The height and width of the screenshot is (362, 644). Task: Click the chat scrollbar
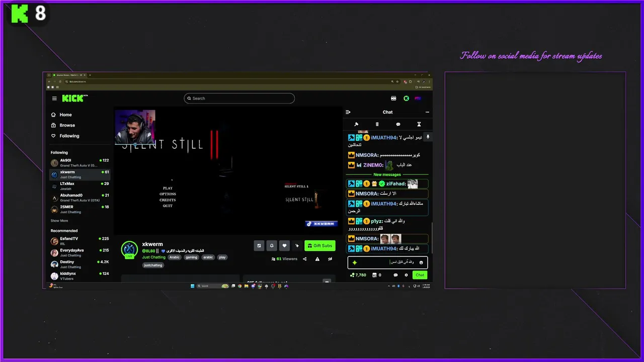tap(431, 238)
